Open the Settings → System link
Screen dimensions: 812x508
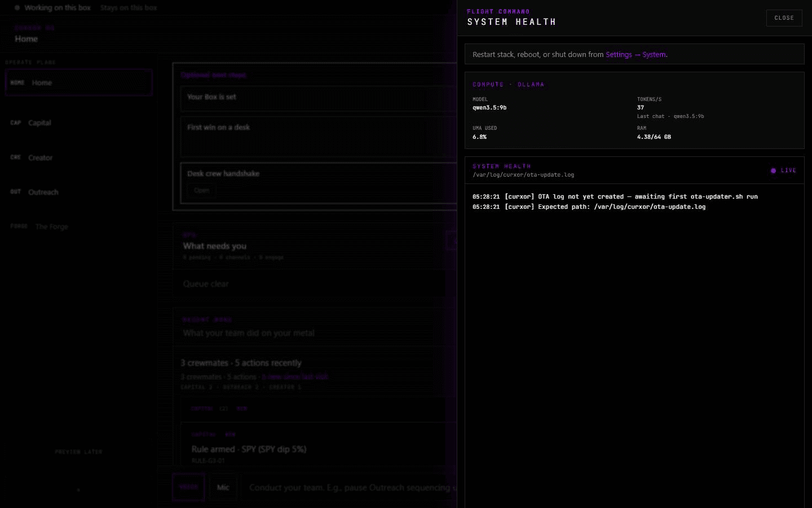click(636, 55)
